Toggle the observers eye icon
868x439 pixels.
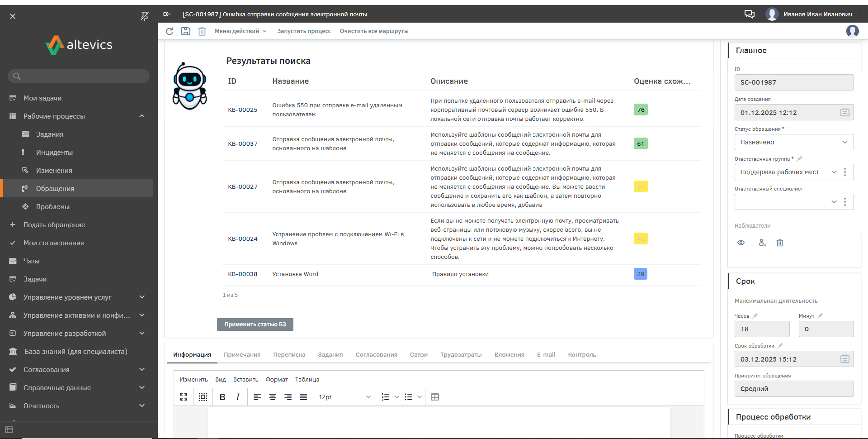tap(741, 243)
